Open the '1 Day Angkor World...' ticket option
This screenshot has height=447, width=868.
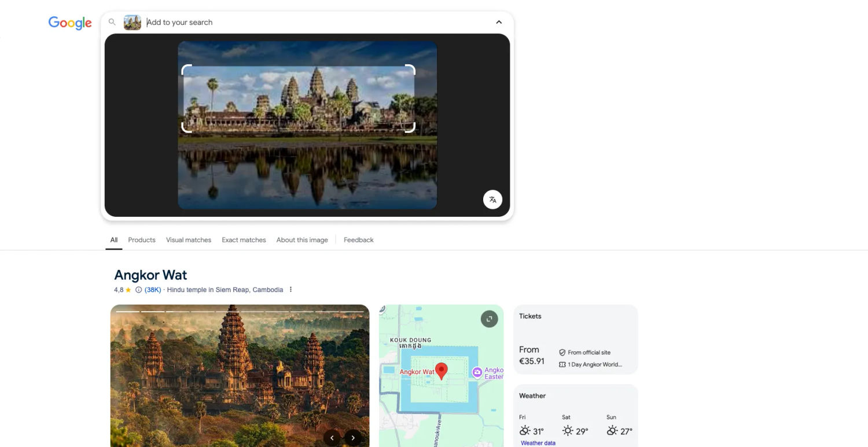click(x=595, y=364)
